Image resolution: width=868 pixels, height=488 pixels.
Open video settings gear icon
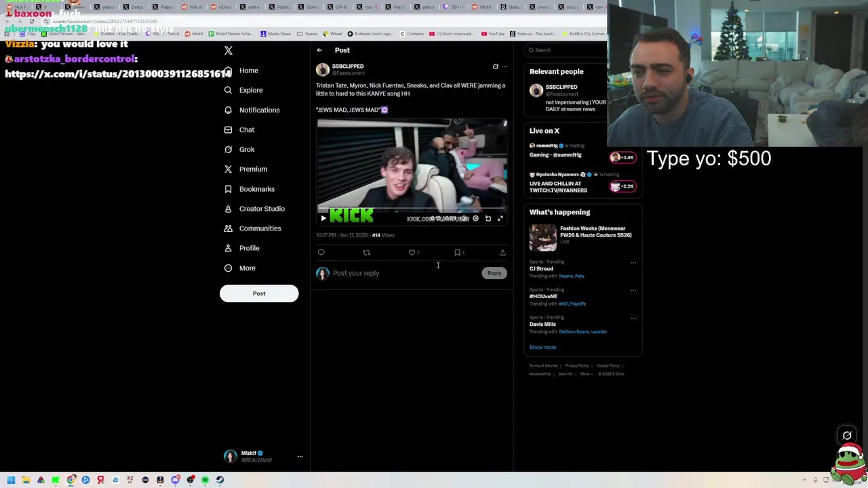point(475,218)
